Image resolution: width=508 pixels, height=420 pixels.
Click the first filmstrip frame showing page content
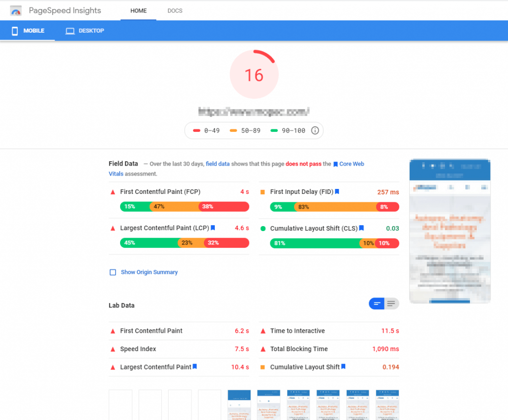point(239,405)
